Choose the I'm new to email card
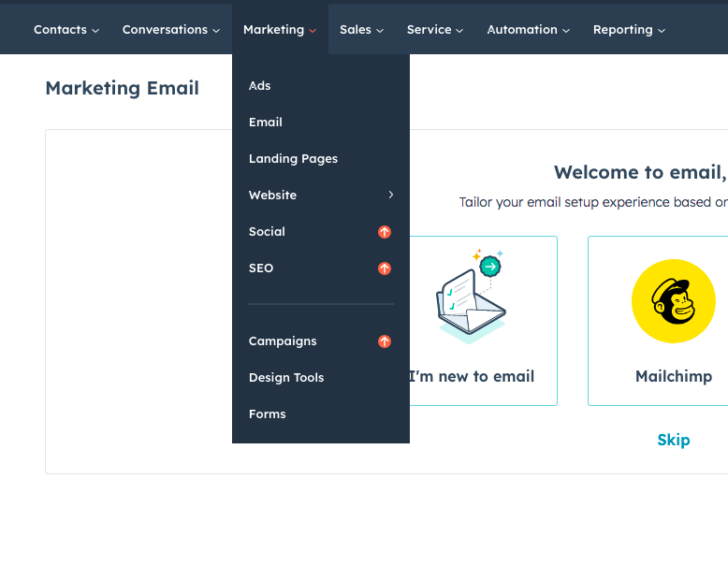Viewport: 728px width, 580px height. 483,321
